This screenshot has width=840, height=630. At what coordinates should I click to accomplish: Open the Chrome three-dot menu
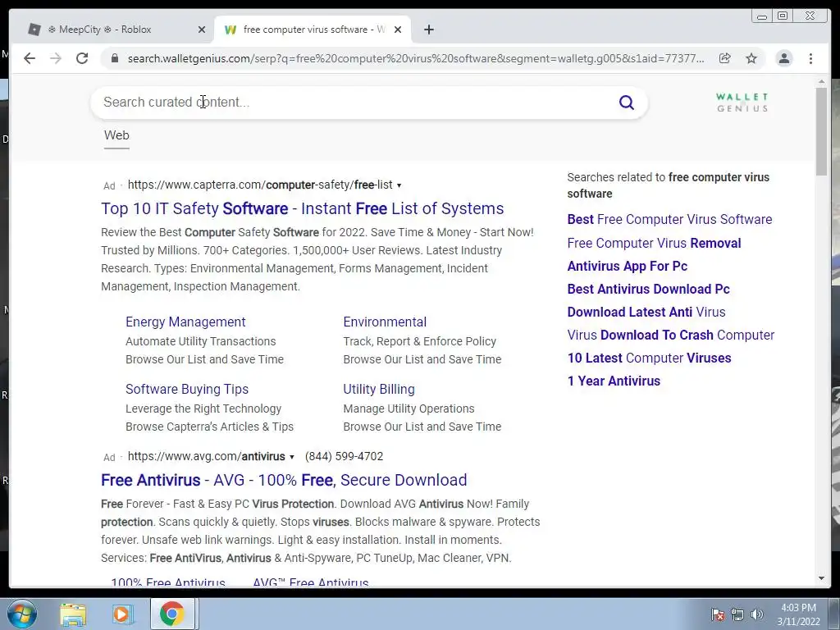point(810,58)
